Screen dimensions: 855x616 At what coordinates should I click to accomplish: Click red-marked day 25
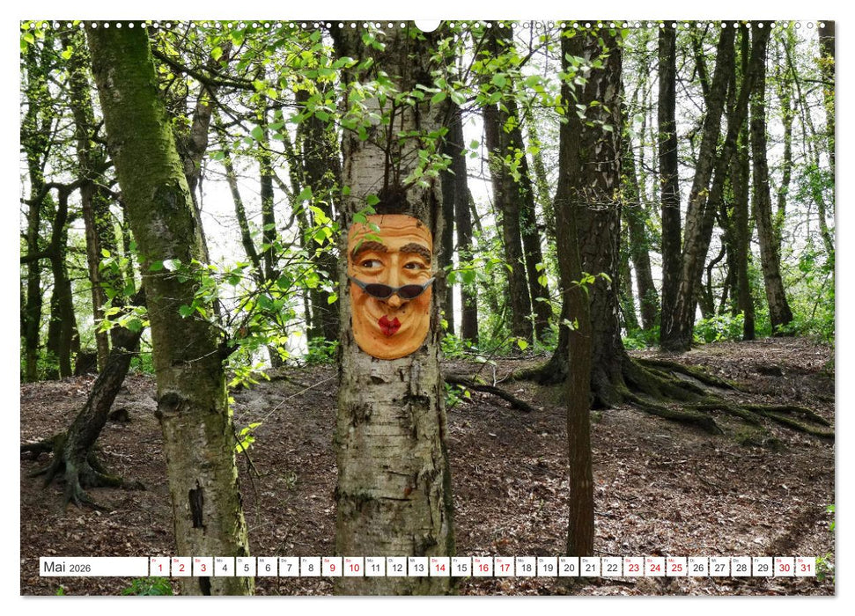(x=675, y=567)
